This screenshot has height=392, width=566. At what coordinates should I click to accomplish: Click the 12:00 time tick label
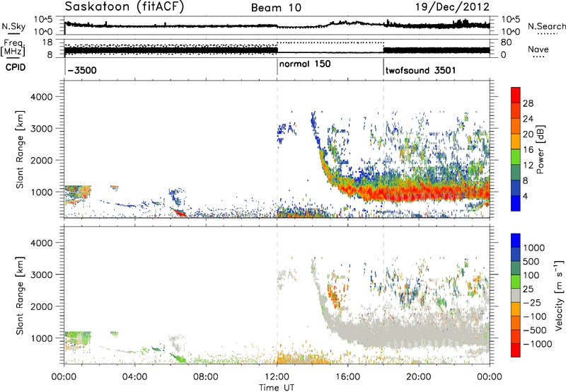coord(277,377)
